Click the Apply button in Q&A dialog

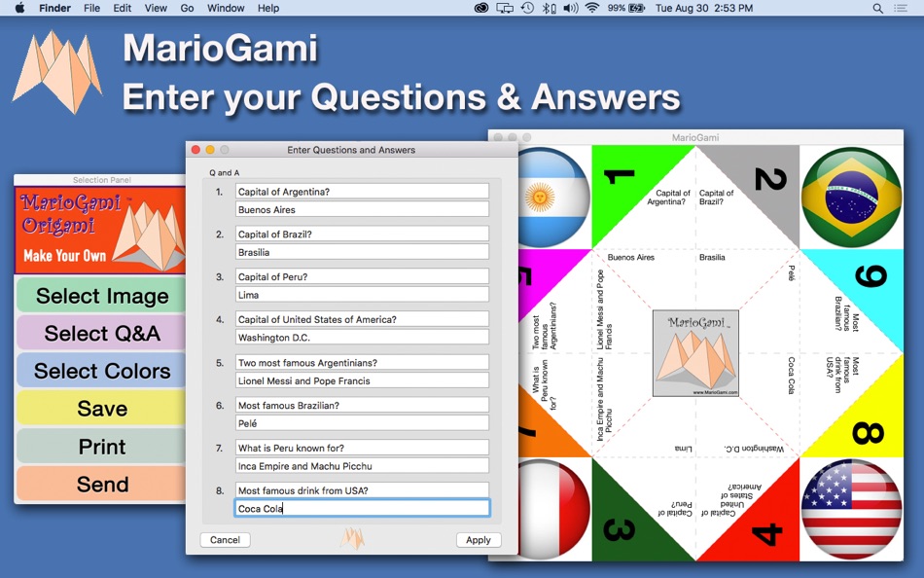(x=478, y=540)
